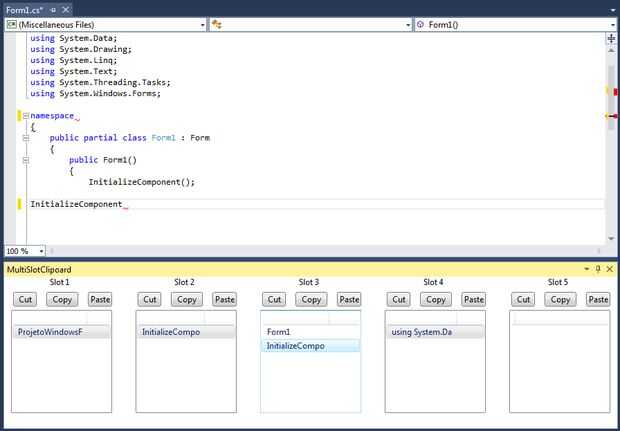Click Copy button under Slot 1
The width and height of the screenshot is (620, 431).
62,299
